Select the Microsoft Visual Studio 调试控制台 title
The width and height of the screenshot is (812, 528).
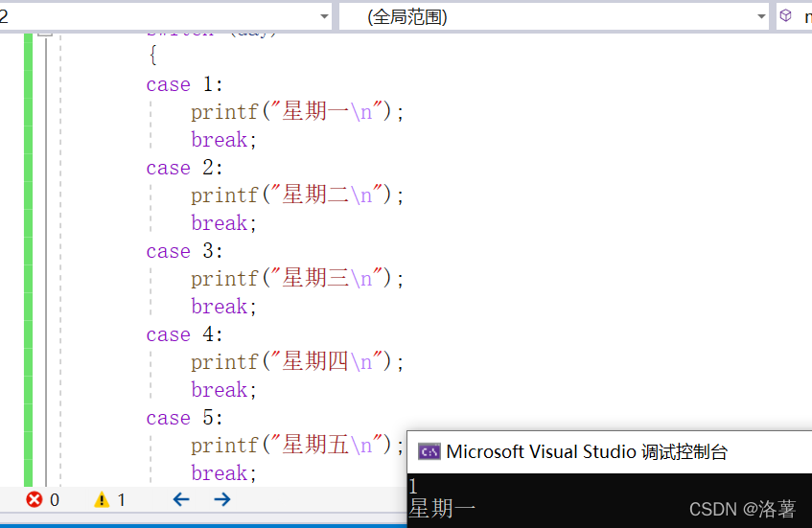587,452
